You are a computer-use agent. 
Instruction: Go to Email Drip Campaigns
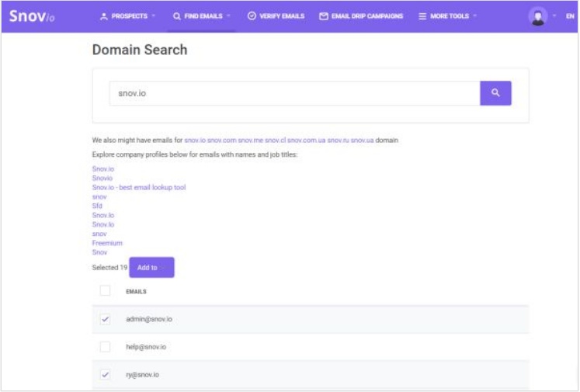click(361, 16)
